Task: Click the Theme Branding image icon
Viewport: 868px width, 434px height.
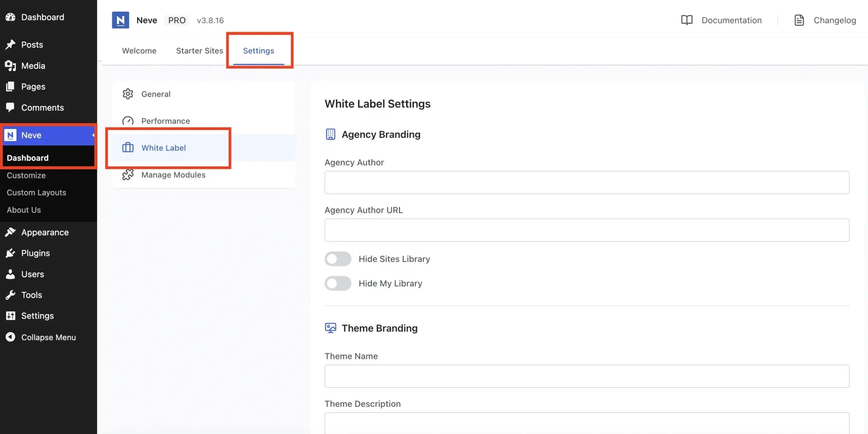Action: click(x=331, y=328)
